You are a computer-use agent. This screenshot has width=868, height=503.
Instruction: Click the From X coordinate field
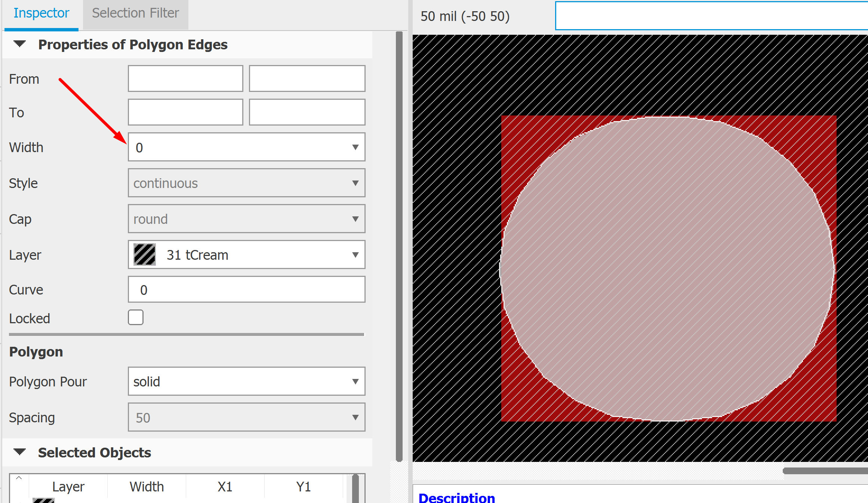[185, 78]
